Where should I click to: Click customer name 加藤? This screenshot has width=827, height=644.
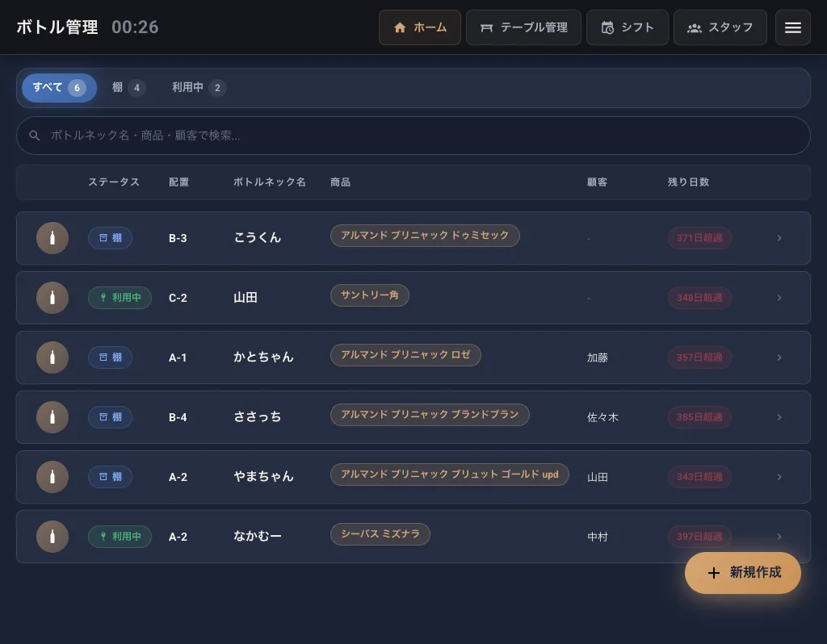click(598, 358)
